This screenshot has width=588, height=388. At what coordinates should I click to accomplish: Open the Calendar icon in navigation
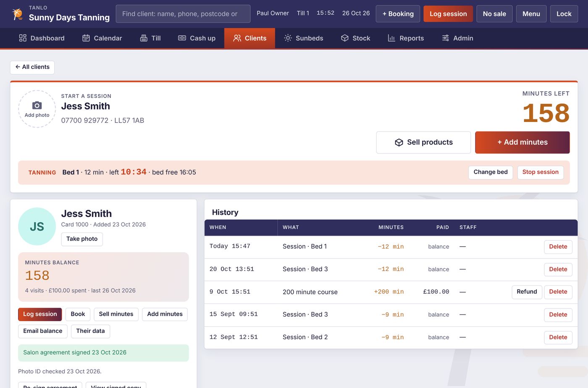86,38
